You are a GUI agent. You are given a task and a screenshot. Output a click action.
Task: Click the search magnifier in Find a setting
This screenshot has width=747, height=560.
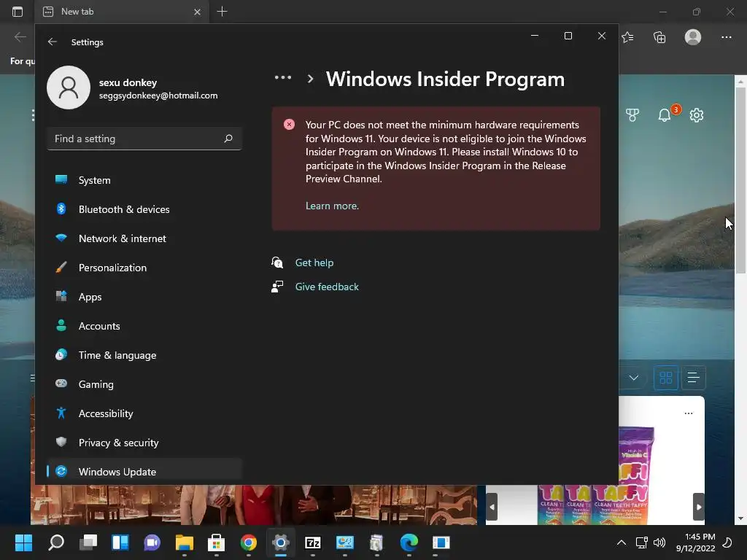click(x=228, y=139)
